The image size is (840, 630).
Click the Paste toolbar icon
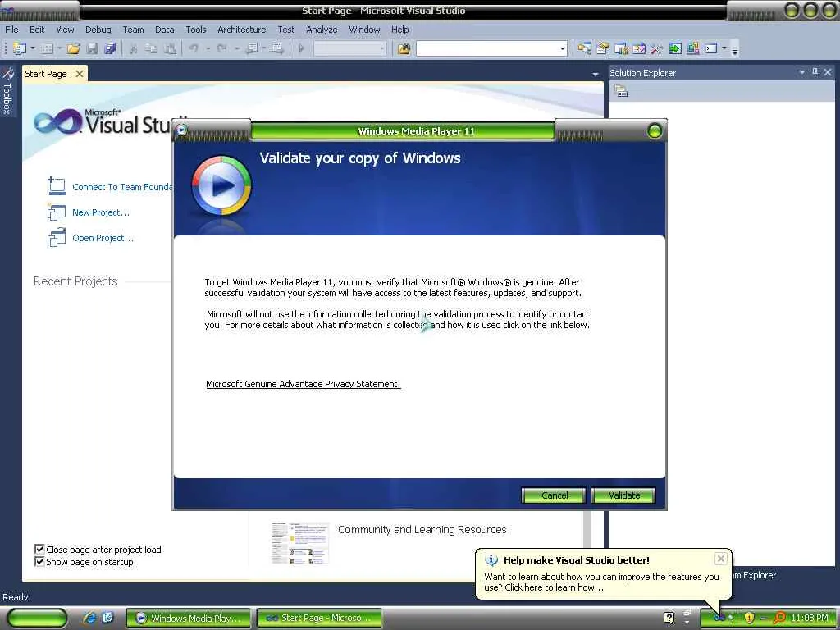point(170,48)
